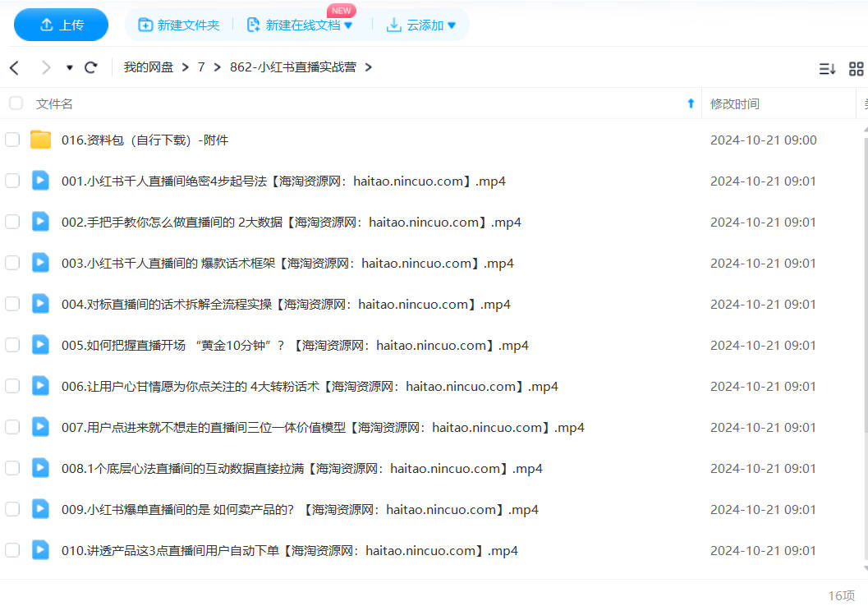Select 009.小红书爆单直播间 file name
Image resolution: width=868 pixels, height=606 pixels.
click(x=300, y=509)
